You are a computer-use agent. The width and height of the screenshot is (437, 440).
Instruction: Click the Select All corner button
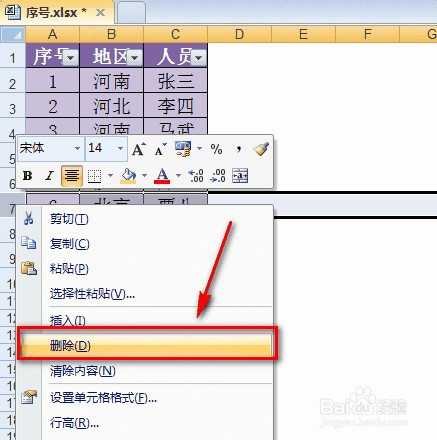[x=13, y=34]
